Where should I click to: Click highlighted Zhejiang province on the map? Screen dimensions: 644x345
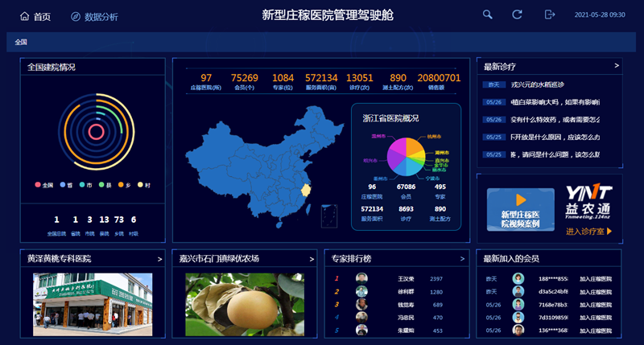(305, 191)
